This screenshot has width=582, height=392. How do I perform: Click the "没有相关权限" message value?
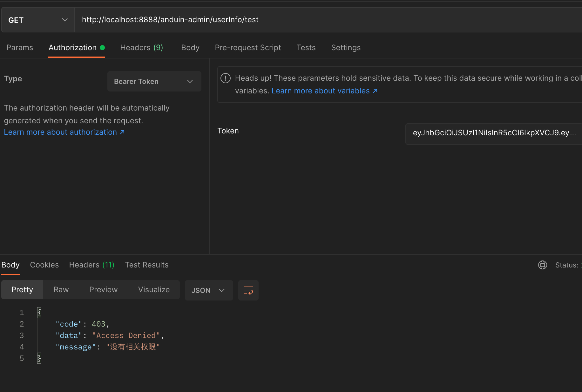[x=133, y=347]
